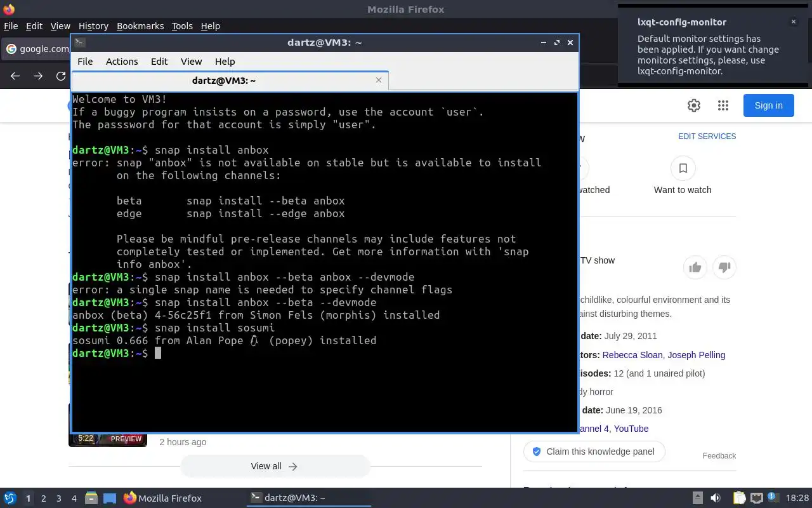Open the terminal Actions menu
The image size is (812, 508).
[122, 62]
